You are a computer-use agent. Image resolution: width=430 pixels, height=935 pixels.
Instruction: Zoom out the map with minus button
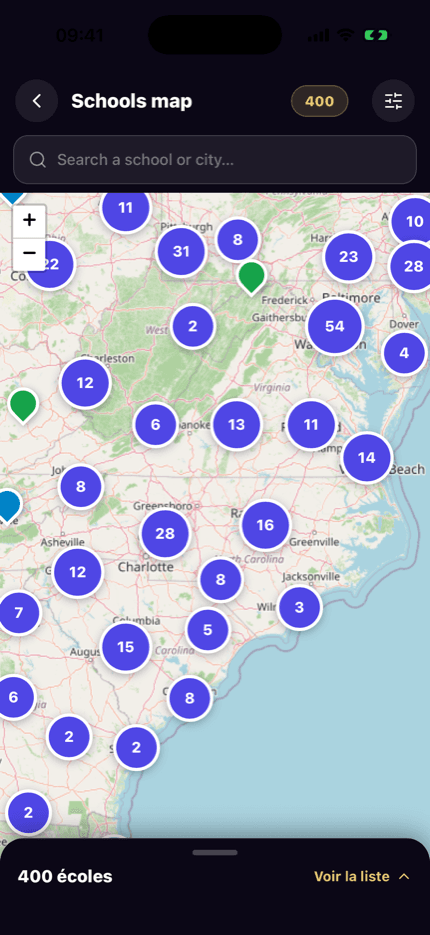[x=29, y=253]
